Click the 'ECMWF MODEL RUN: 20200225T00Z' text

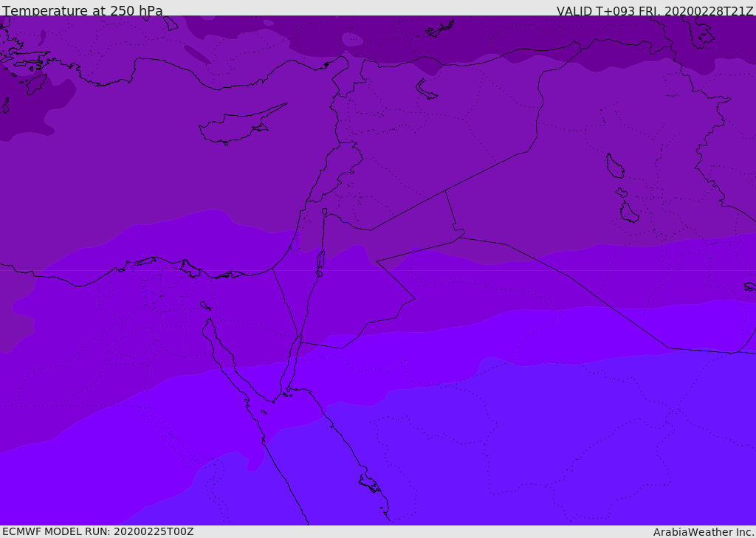tap(98, 531)
